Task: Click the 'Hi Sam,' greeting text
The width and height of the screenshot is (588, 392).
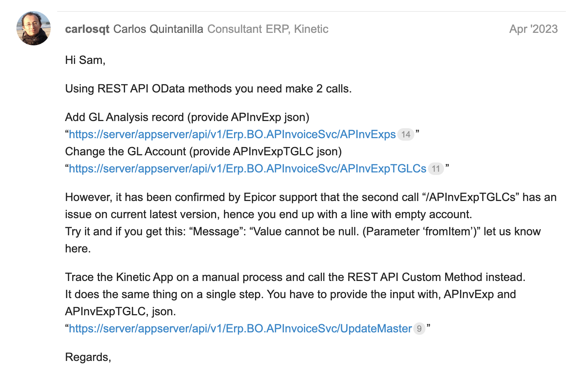Action: tap(85, 60)
